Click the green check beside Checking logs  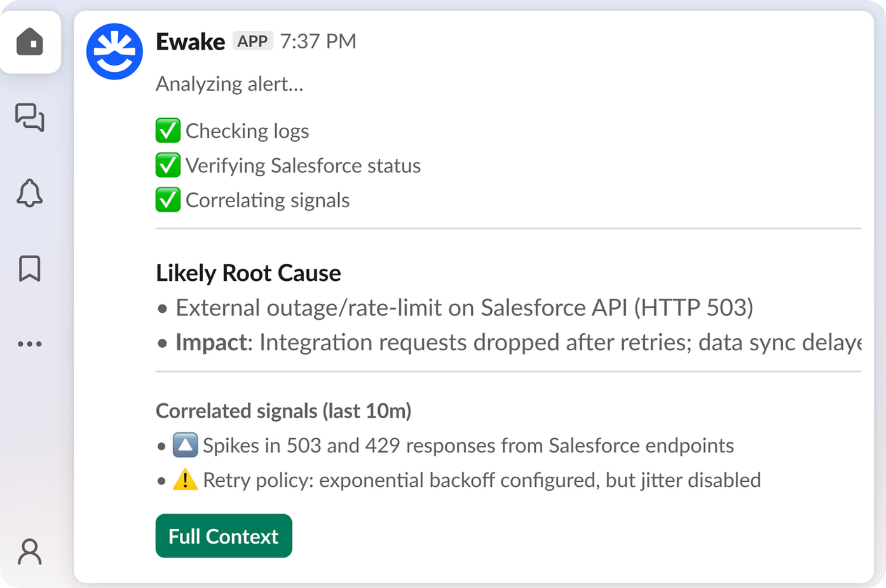click(x=168, y=130)
